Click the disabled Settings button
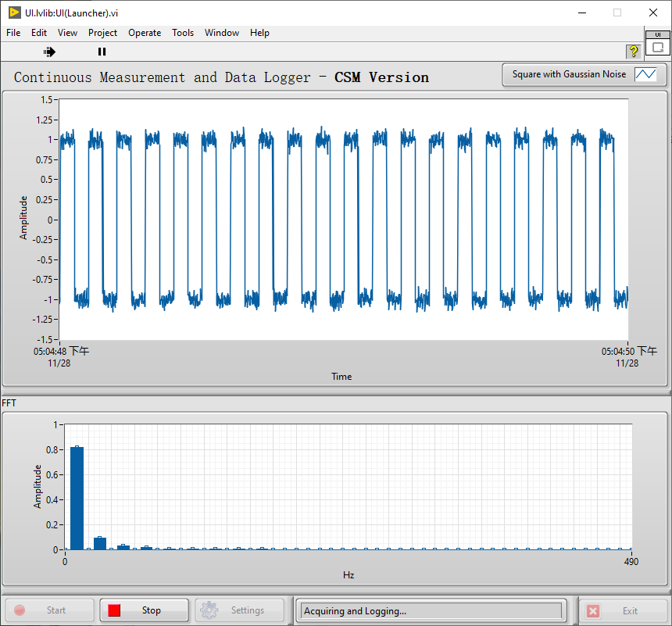 tap(239, 610)
